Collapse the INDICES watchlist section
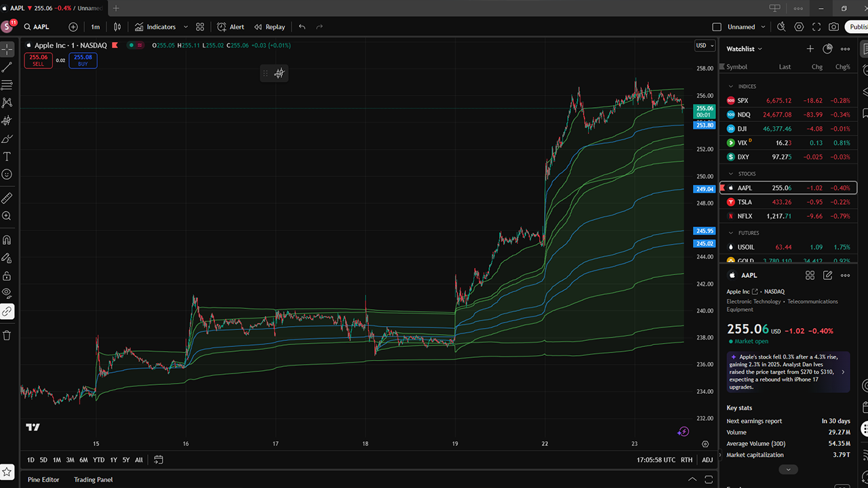 coord(730,87)
